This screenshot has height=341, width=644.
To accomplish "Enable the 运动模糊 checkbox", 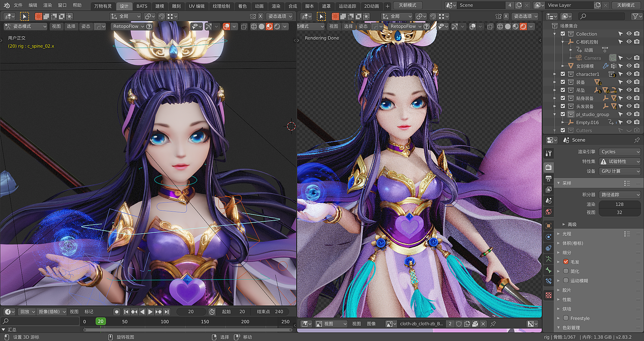I will click(566, 281).
